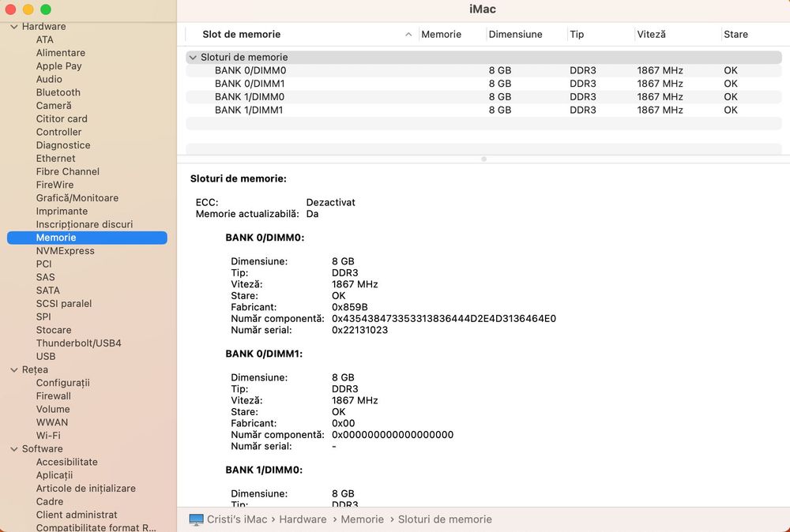Select the BANK 0/DIMM0 table row
This screenshot has width=790, height=532.
(483, 70)
